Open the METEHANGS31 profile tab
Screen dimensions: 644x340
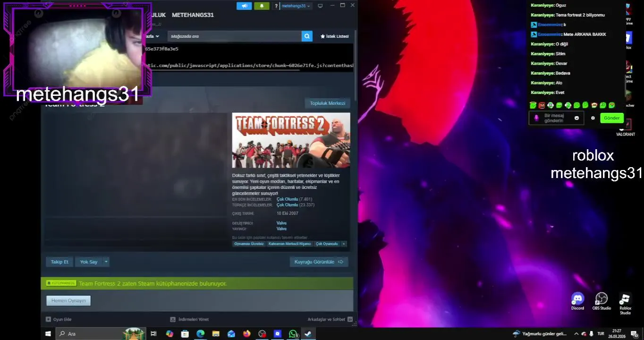point(193,15)
